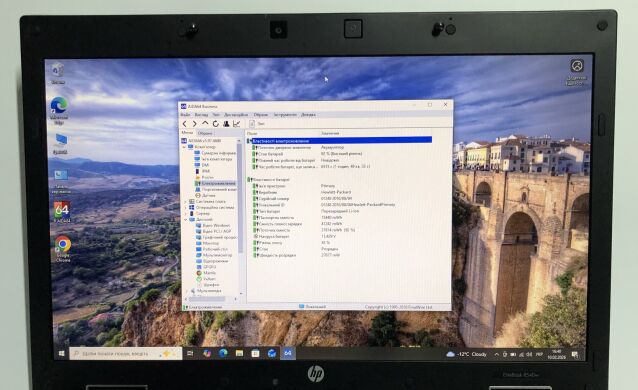Select Розгін item in the tree

coord(204,177)
